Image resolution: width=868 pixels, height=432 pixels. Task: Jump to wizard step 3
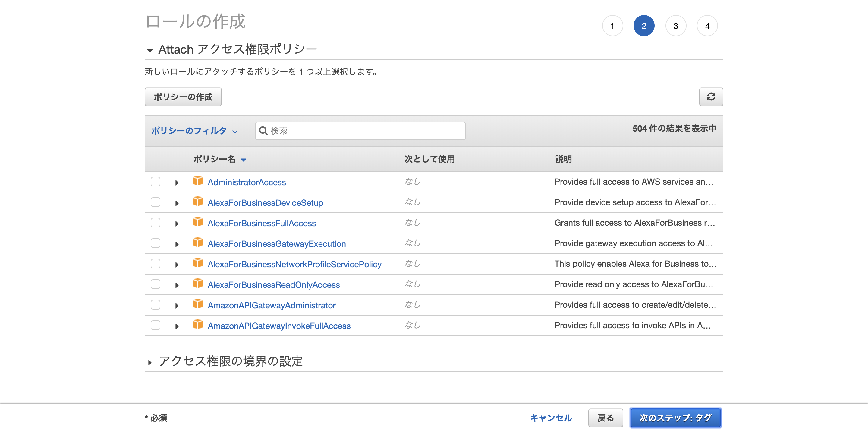(x=676, y=26)
